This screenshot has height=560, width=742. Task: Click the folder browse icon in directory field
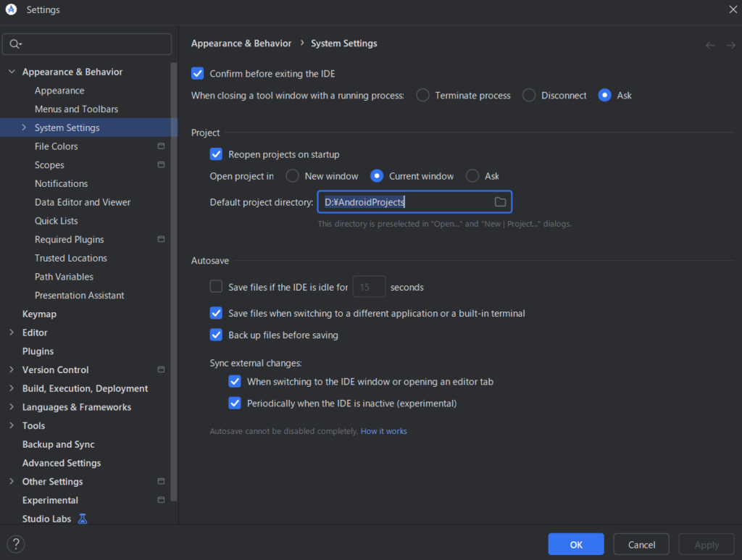[500, 202]
